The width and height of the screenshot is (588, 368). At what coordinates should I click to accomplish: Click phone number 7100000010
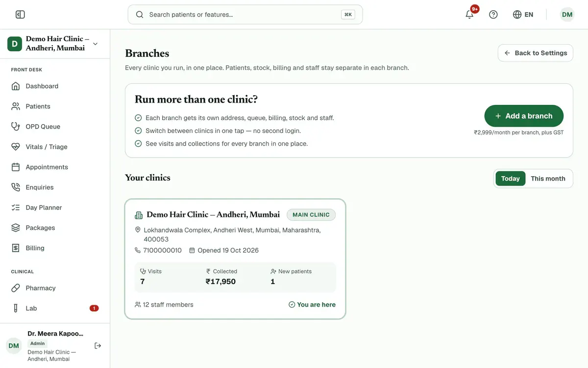pos(162,250)
